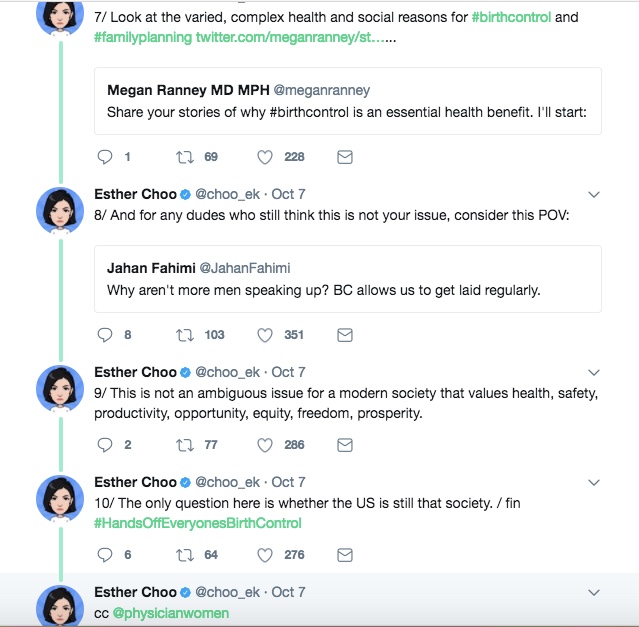The image size is (639, 627).
Task: Like the 10/ tweet with 276 likes
Action: point(265,555)
